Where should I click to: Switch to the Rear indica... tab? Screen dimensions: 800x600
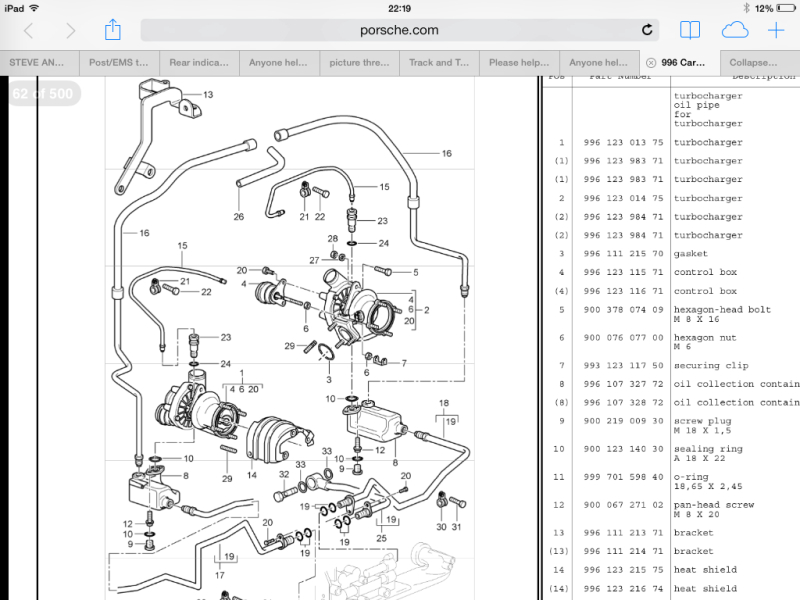tap(199, 63)
